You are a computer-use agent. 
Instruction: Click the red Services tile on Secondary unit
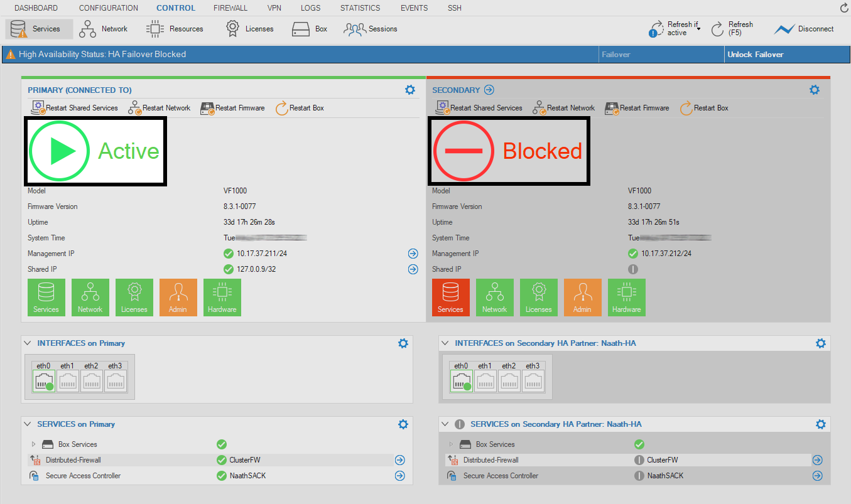(450, 297)
